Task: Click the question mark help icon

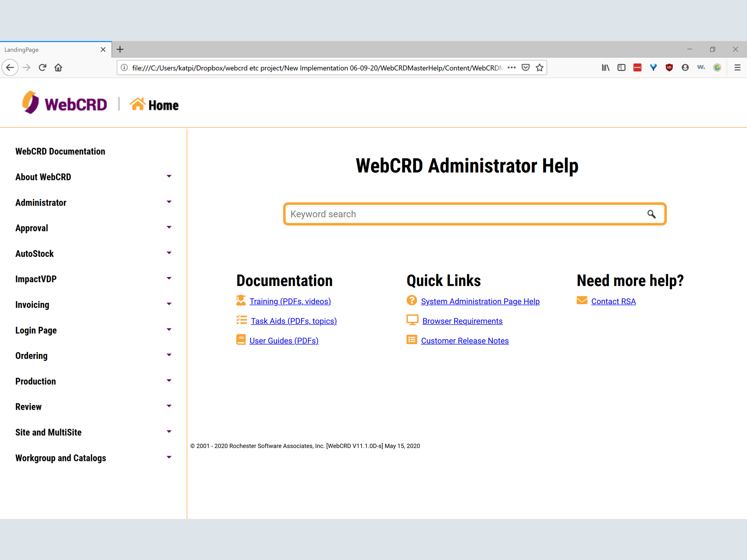Action: pos(412,300)
